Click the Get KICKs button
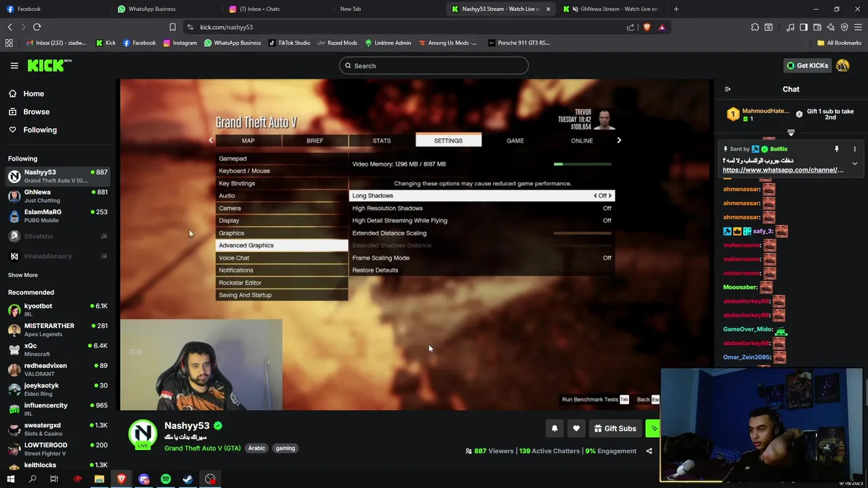Viewport: 868px width, 488px height. point(807,66)
